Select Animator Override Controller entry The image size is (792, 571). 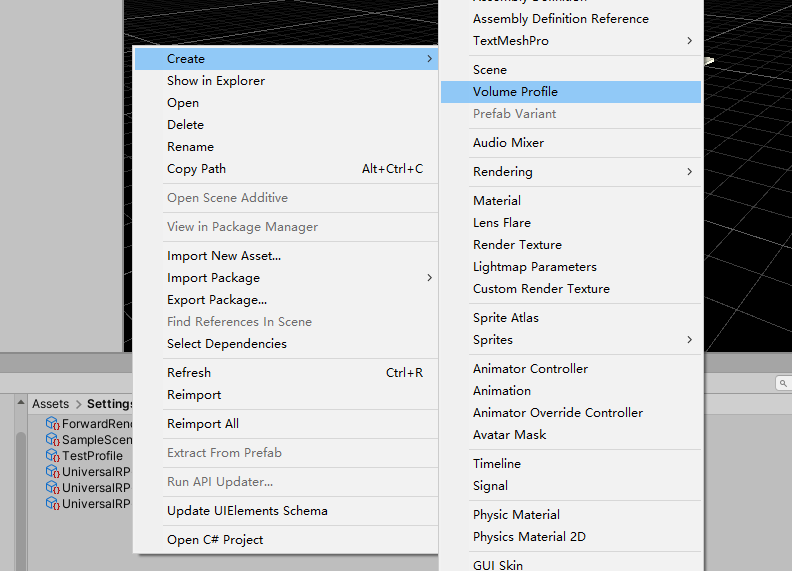[571, 413]
